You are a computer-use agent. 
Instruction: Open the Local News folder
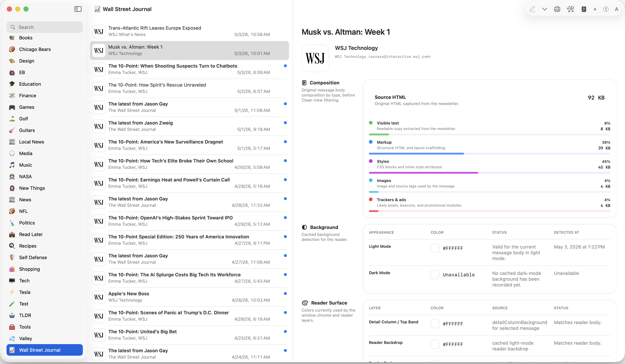45,142
